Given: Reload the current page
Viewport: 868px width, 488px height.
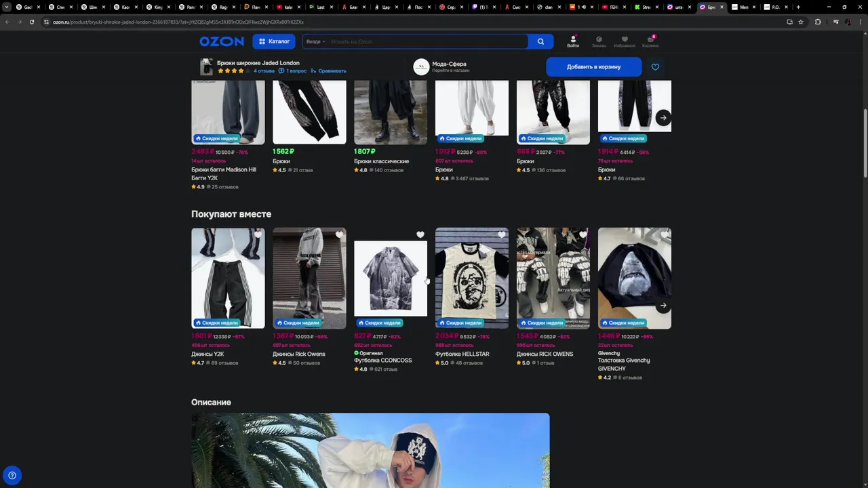Looking at the screenshot, I should [31, 22].
